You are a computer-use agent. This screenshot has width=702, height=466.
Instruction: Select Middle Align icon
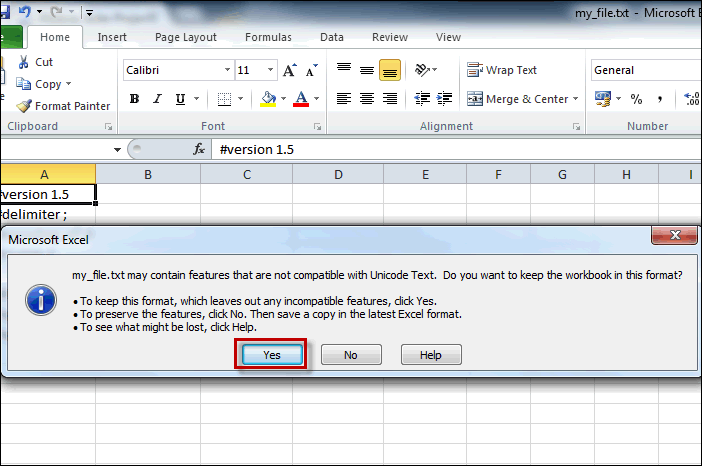367,70
